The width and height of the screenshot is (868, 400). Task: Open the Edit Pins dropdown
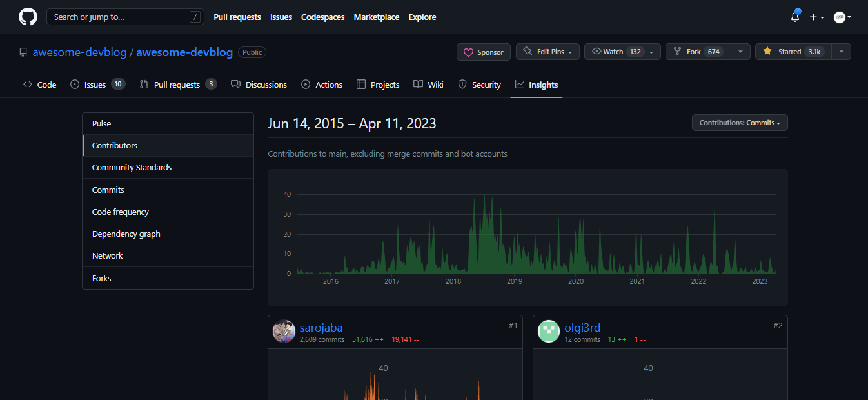(547, 52)
